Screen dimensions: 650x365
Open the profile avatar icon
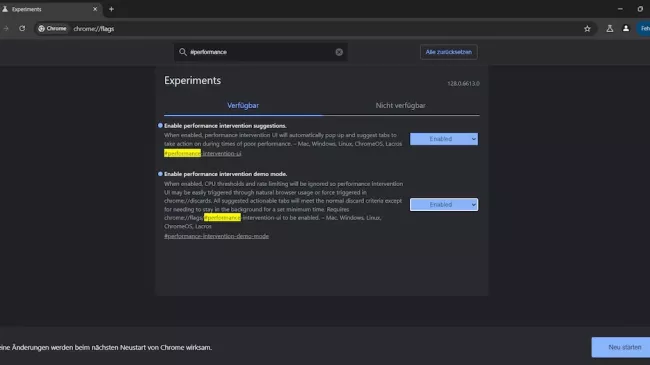(626, 29)
